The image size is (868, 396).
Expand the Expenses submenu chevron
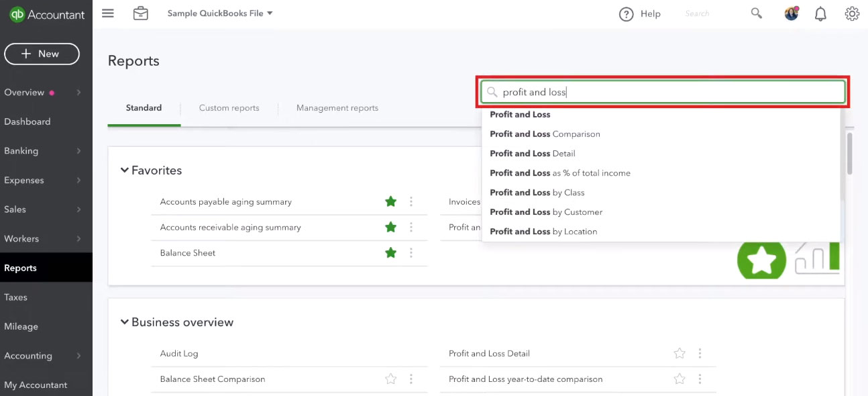point(78,181)
